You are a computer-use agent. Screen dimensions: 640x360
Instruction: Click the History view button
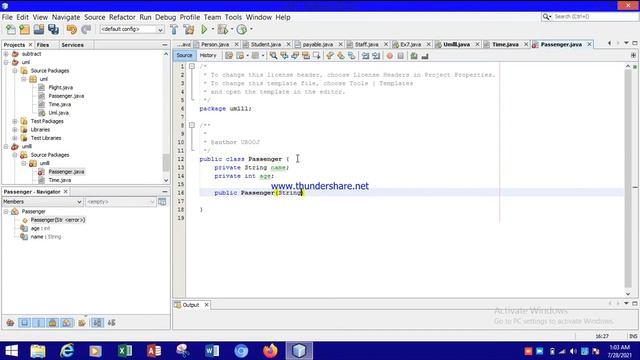(208, 56)
